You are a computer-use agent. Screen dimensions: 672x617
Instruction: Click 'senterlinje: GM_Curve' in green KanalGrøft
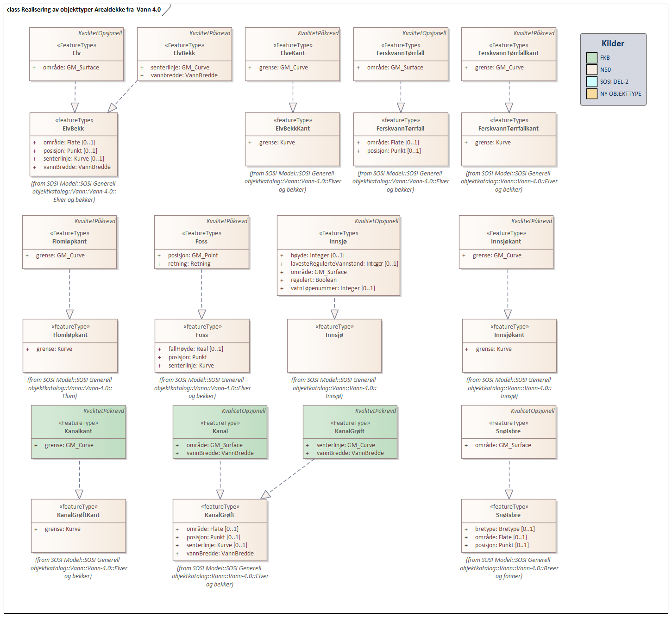(x=346, y=445)
